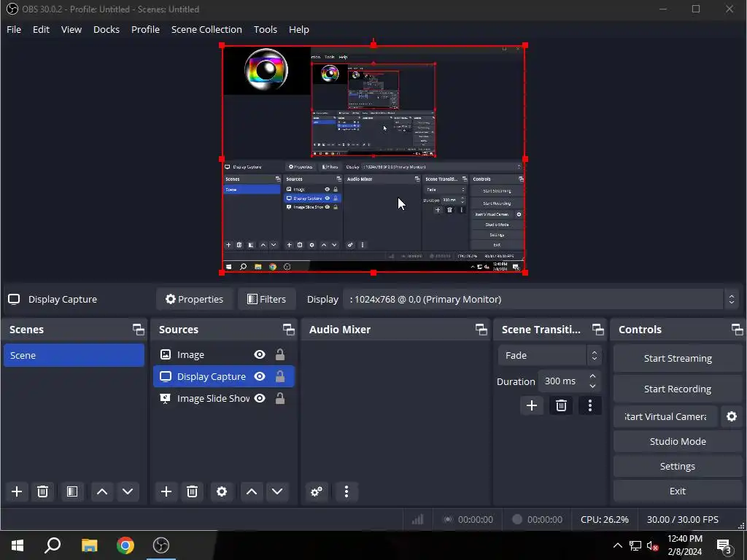The height and width of the screenshot is (560, 747).
Task: Select the Image Slide Show source row
Action: coord(223,398)
